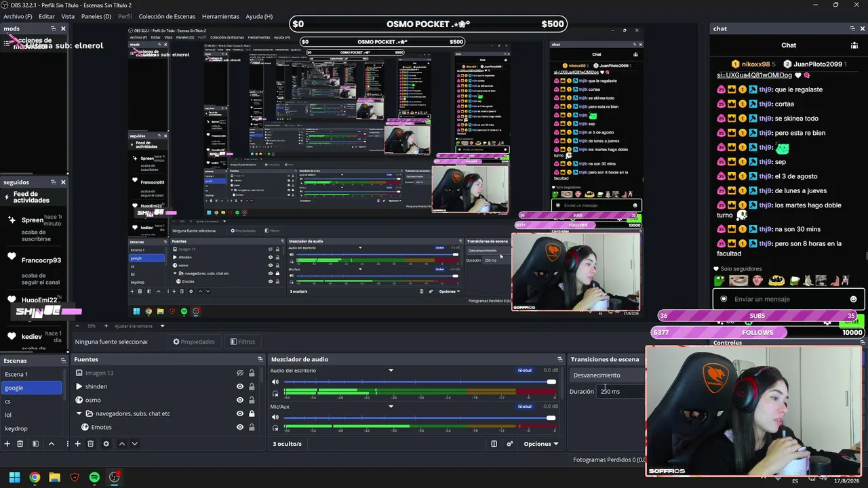
Task: Click the Duración 250 ms field
Action: point(620,391)
